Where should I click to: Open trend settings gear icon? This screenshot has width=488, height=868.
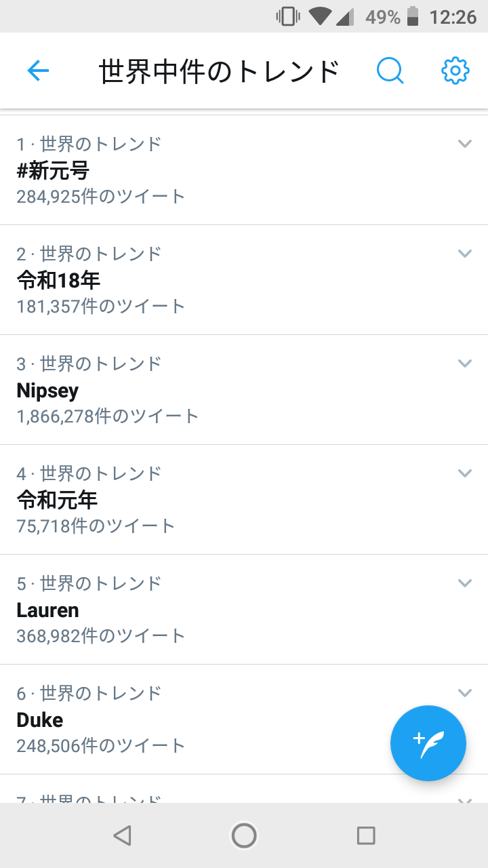[x=455, y=71]
